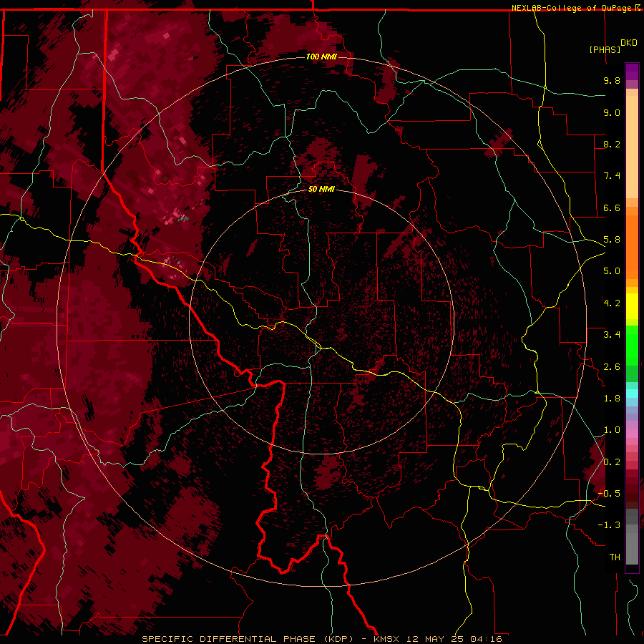Pick the pink segment of the color bar
644x644 pixels.
[x=632, y=434]
